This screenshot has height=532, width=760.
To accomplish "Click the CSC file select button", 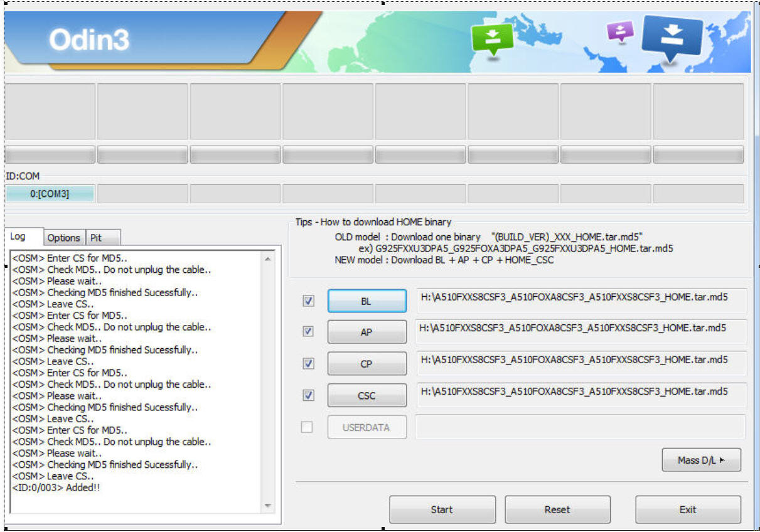I will pos(367,396).
